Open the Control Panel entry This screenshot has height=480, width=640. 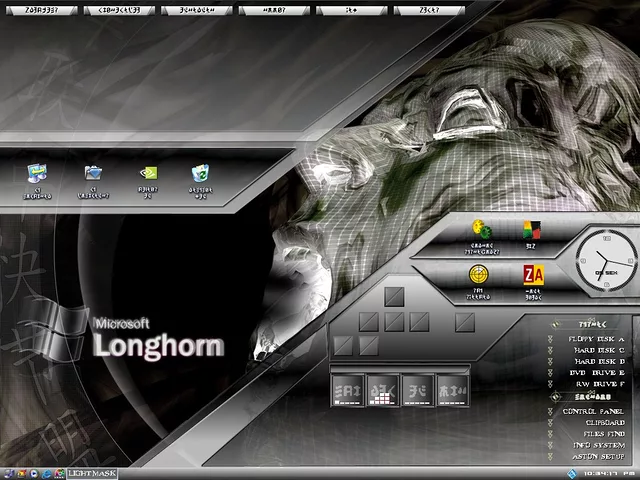(x=593, y=411)
